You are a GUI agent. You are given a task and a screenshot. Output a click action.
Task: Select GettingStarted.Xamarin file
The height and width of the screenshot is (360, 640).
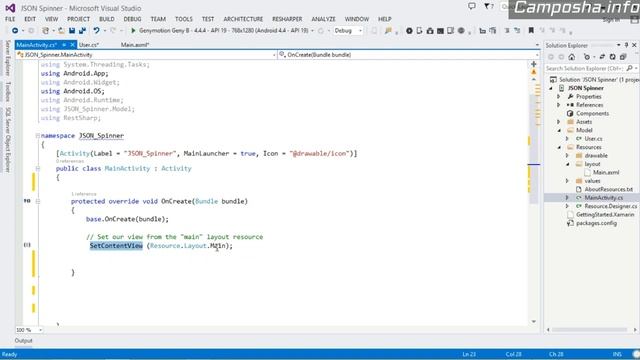[x=605, y=215]
